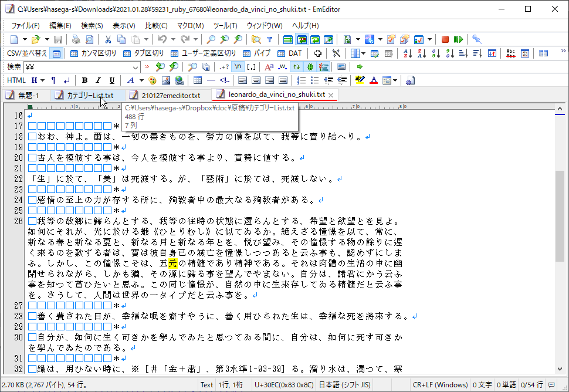569x392 pixels.
Task: Create a new file with the New icon
Action: 14,39
